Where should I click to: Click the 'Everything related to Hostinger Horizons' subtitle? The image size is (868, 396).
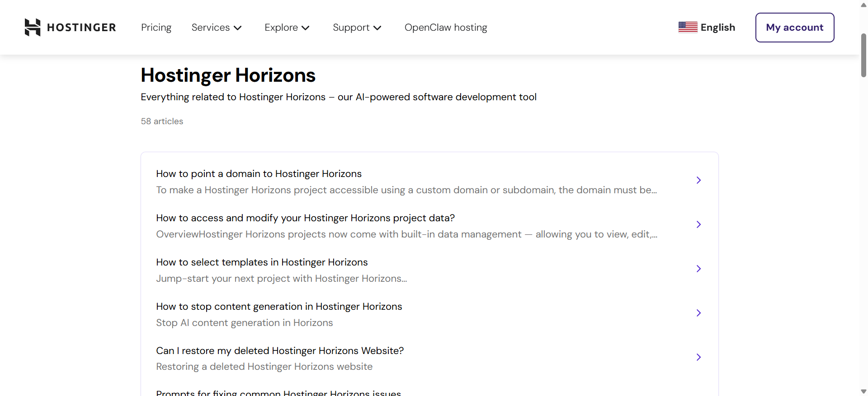[339, 97]
